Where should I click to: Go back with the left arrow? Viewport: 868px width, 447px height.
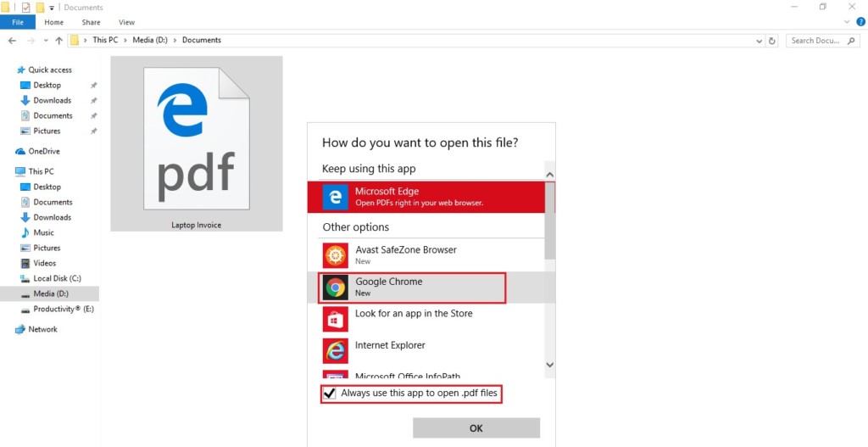[x=12, y=41]
